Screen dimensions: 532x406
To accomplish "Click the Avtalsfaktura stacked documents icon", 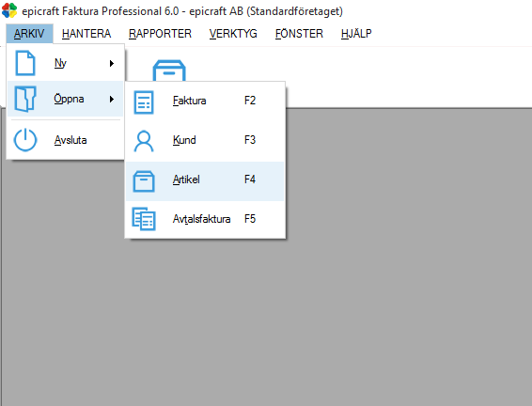I will tap(144, 219).
